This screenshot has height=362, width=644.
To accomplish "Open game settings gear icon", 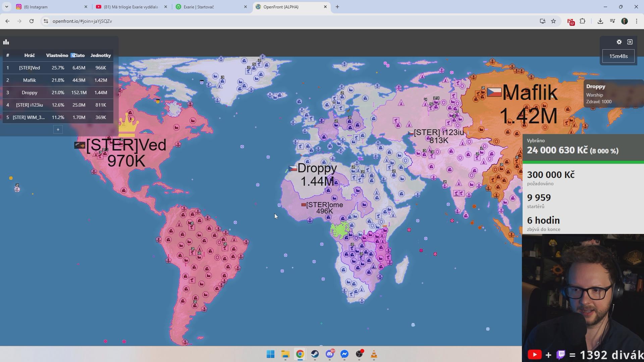I will (x=619, y=42).
